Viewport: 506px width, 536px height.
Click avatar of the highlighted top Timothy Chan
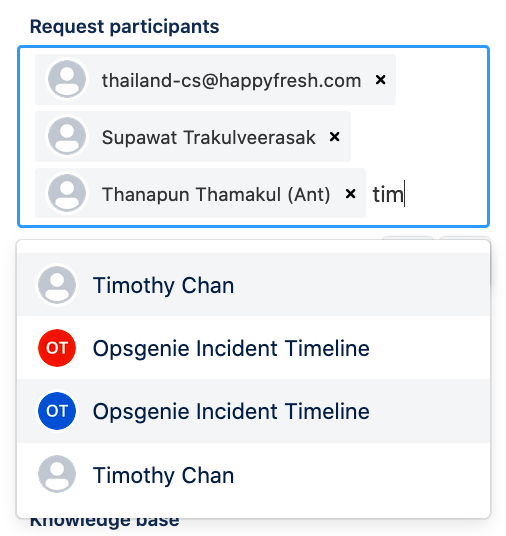tap(57, 285)
